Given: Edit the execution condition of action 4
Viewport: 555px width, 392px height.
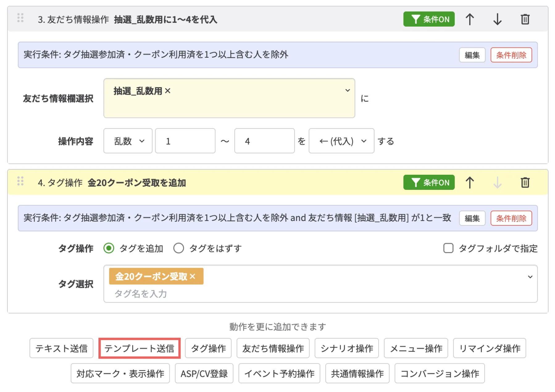Looking at the screenshot, I should pos(472,218).
